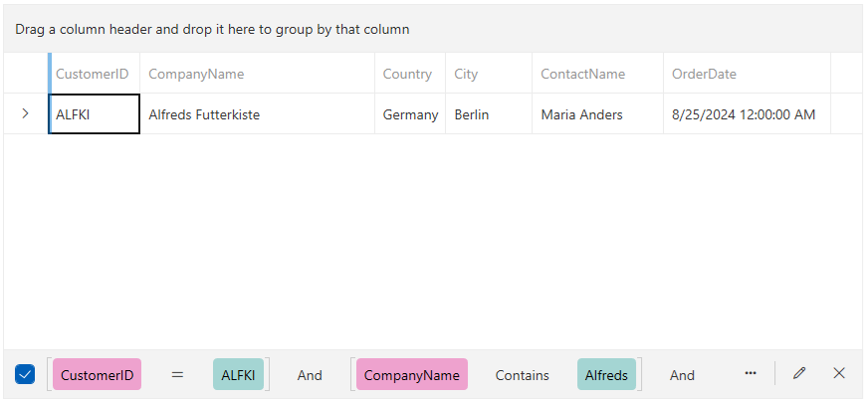Click the pencil edit filter icon
Image resolution: width=868 pixels, height=401 pixels.
(799, 373)
